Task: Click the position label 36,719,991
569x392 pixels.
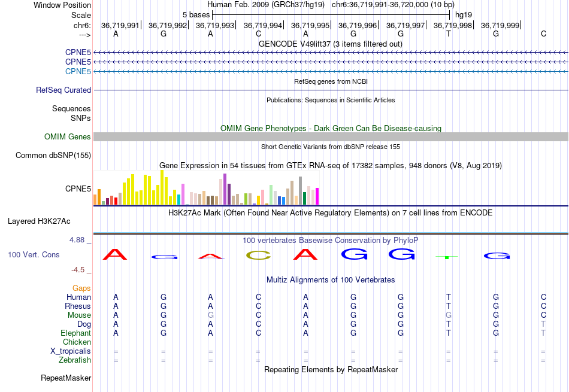Action: coord(120,25)
